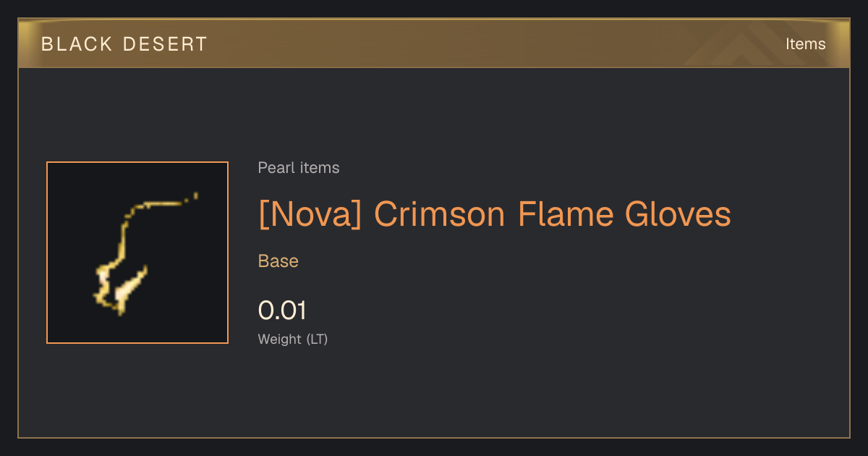Click the empty dark card area below Weight
The image size is (868, 456).
point(434,394)
